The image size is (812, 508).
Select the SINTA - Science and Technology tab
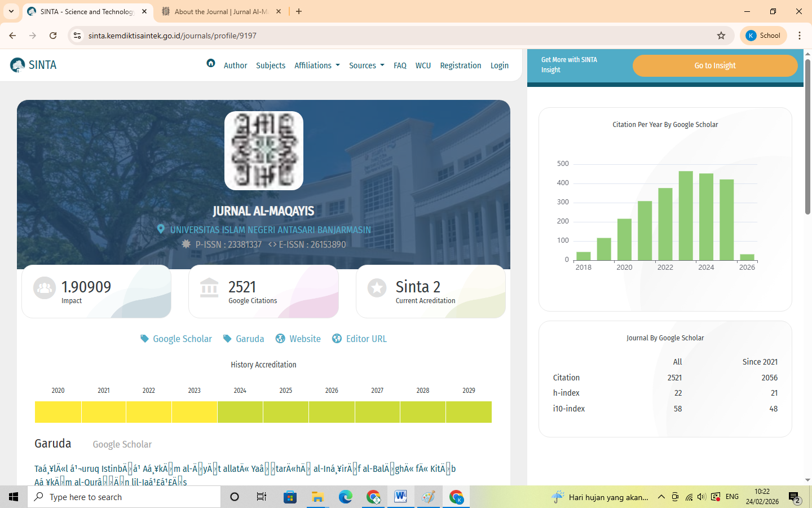pos(87,11)
